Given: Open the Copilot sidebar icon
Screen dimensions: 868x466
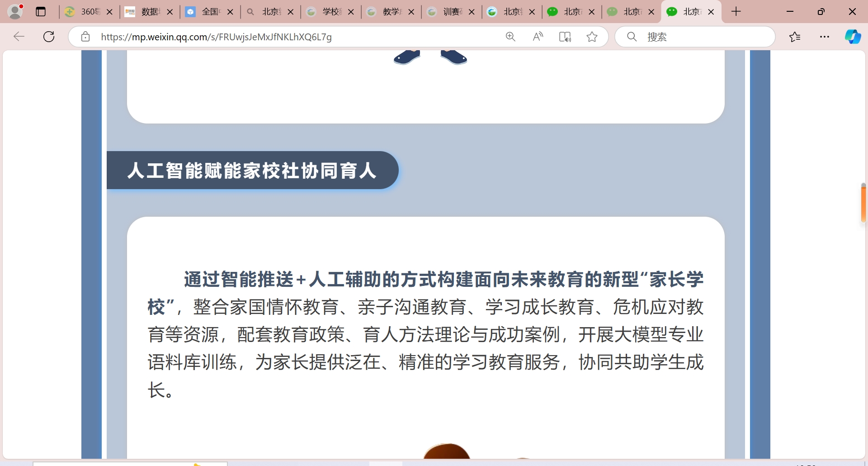Looking at the screenshot, I should 853,37.
